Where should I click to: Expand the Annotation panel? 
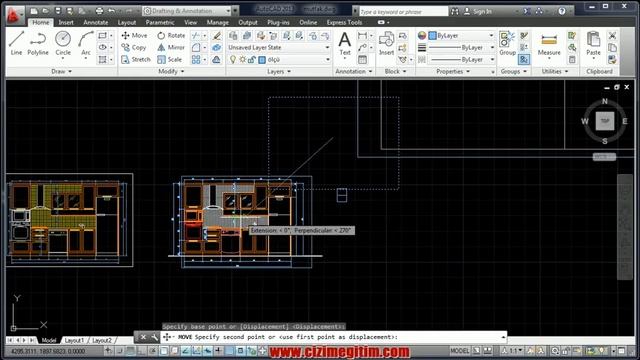coord(354,71)
